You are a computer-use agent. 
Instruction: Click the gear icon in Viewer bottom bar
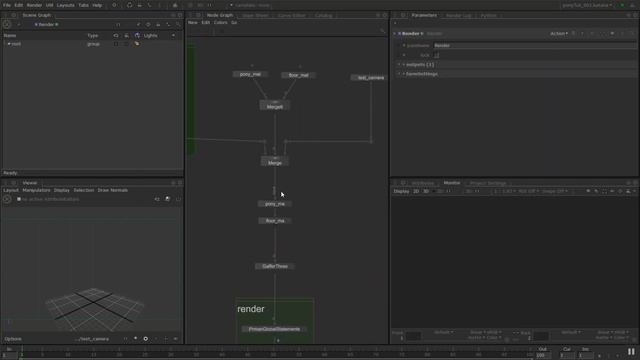pos(145,339)
